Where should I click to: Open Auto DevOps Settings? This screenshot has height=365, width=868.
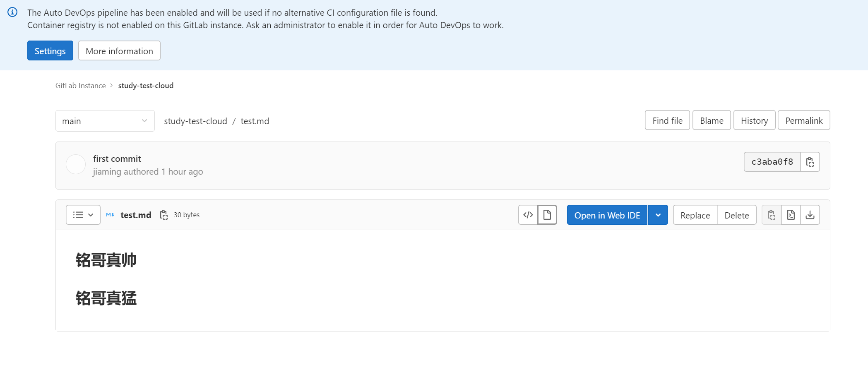point(50,50)
